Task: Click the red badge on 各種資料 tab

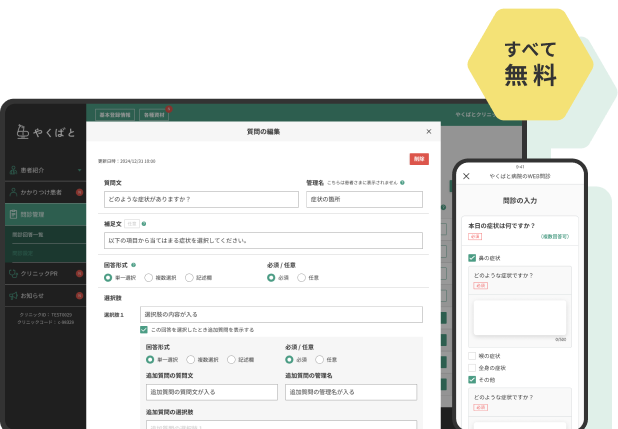Action: click(x=169, y=109)
